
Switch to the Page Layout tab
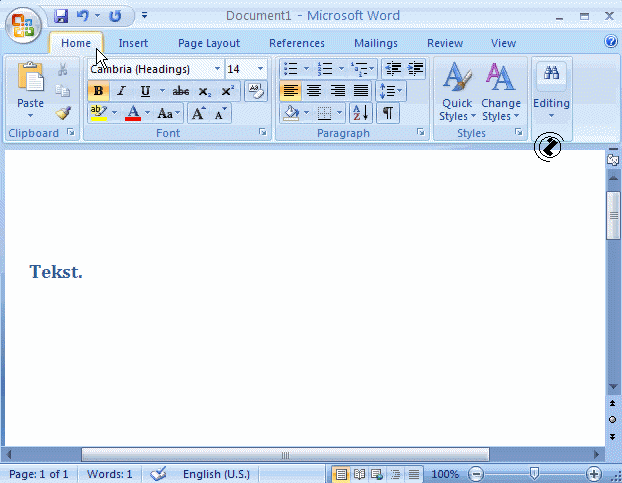[x=209, y=43]
